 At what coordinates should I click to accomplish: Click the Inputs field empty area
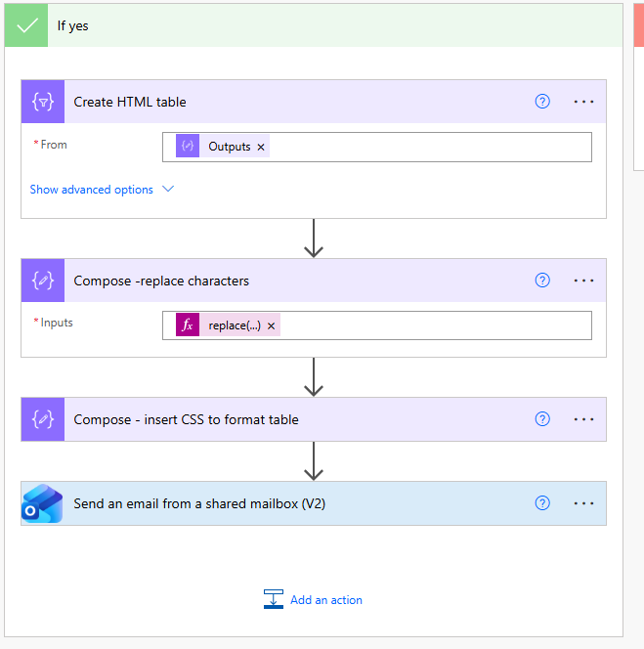click(x=435, y=325)
